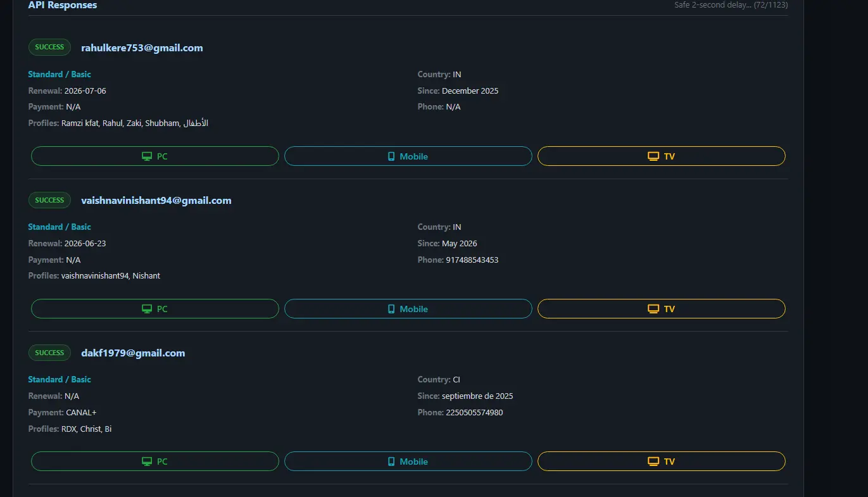Click the TV icon under rahulkere753
868x497 pixels.
(653, 156)
